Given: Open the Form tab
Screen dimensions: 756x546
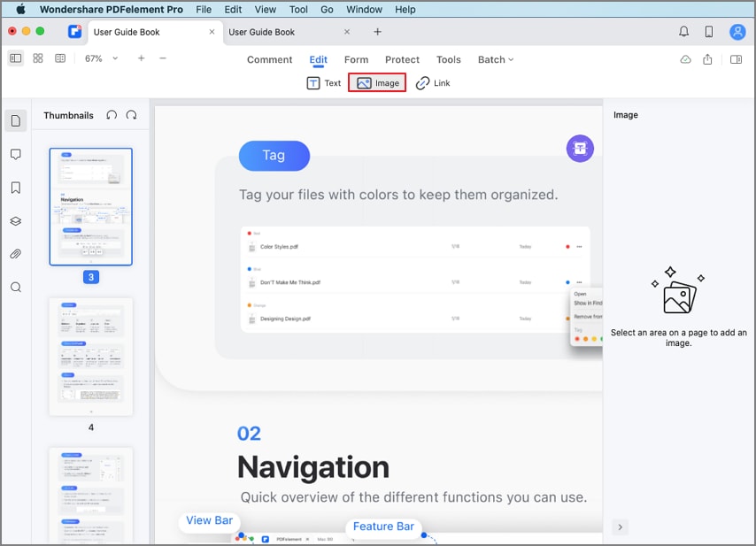Looking at the screenshot, I should 356,60.
